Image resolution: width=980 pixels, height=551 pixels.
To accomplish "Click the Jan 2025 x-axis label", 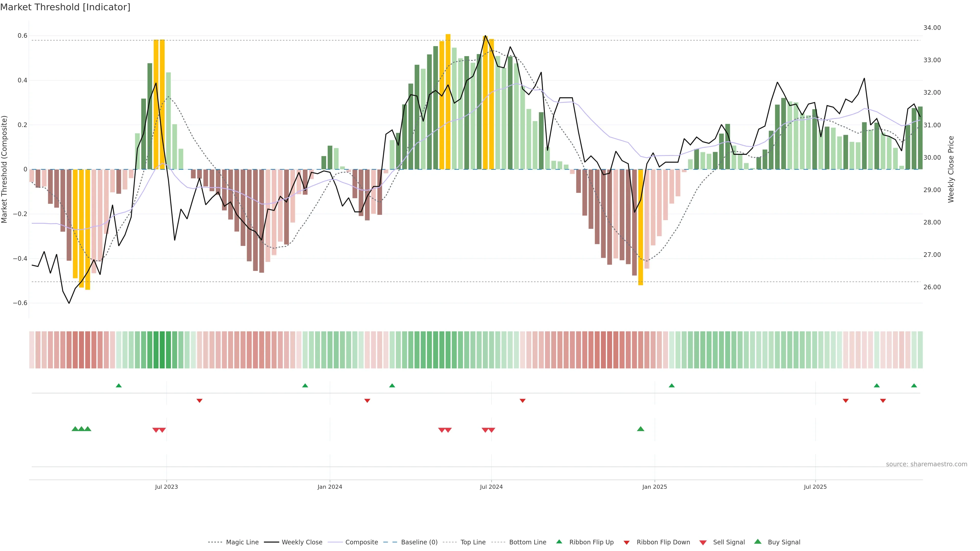I will coord(654,487).
